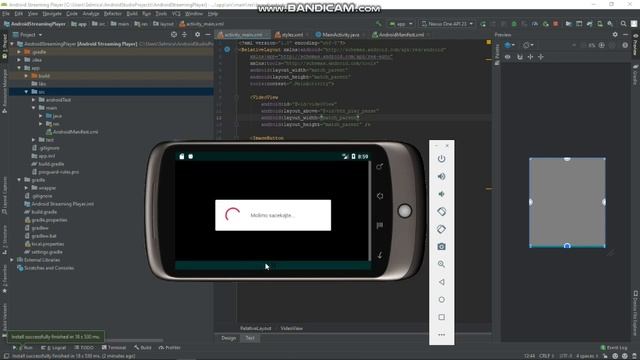
Task: Open the Project view selector dropdown
Action: point(27,35)
